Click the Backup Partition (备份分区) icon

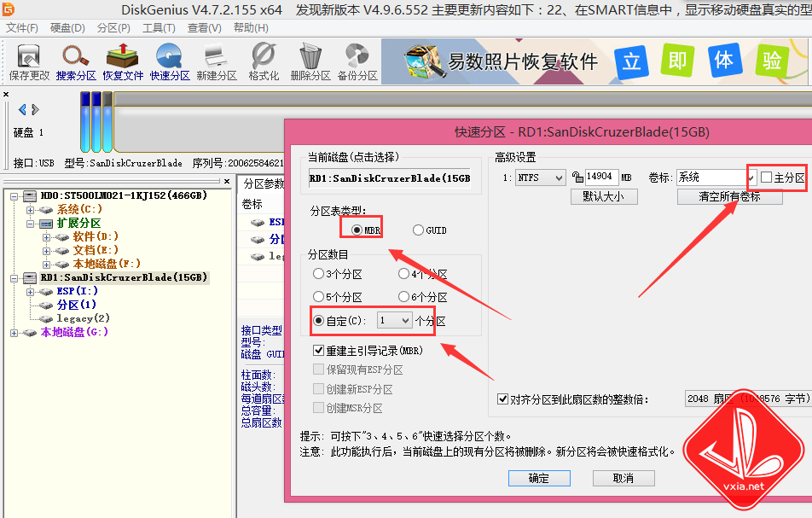[x=357, y=62]
